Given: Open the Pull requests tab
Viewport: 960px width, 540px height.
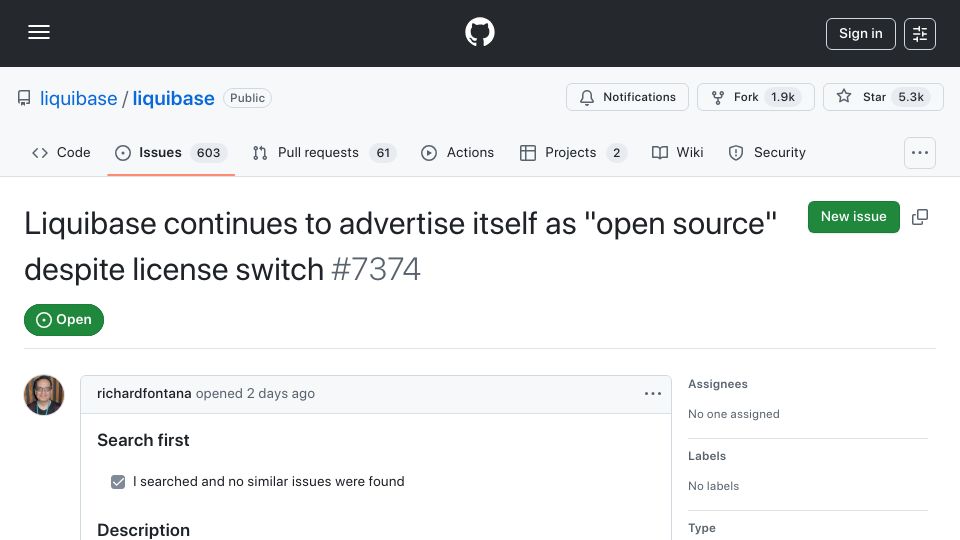Looking at the screenshot, I should (x=324, y=152).
